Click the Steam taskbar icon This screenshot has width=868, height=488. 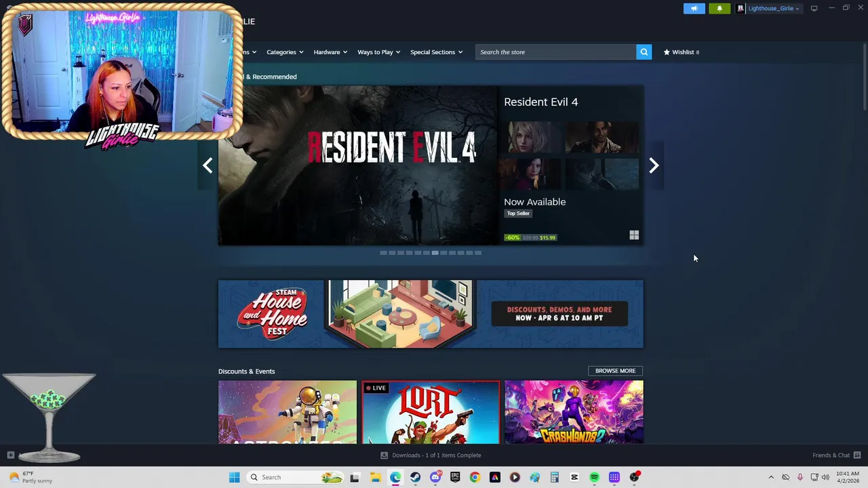coord(415,477)
